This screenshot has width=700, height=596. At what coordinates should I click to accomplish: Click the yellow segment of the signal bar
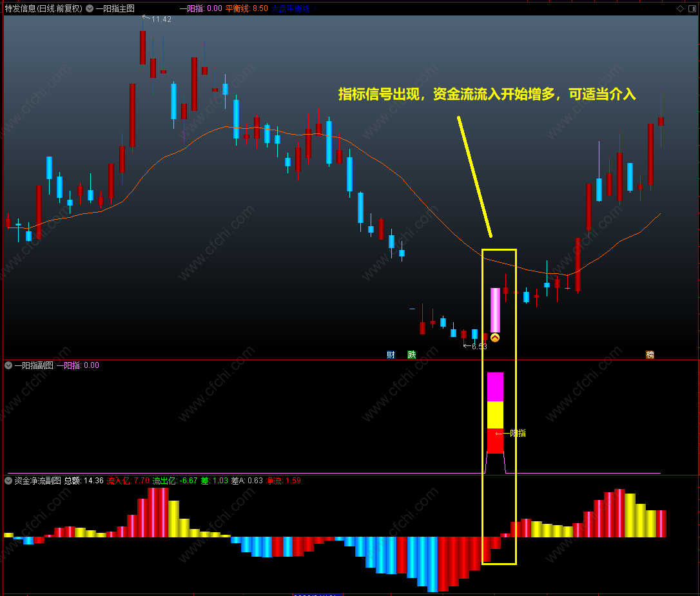coord(495,415)
